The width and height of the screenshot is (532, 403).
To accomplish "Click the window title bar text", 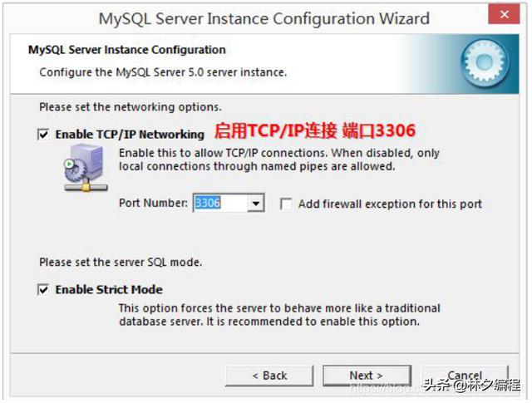I will coord(264,18).
